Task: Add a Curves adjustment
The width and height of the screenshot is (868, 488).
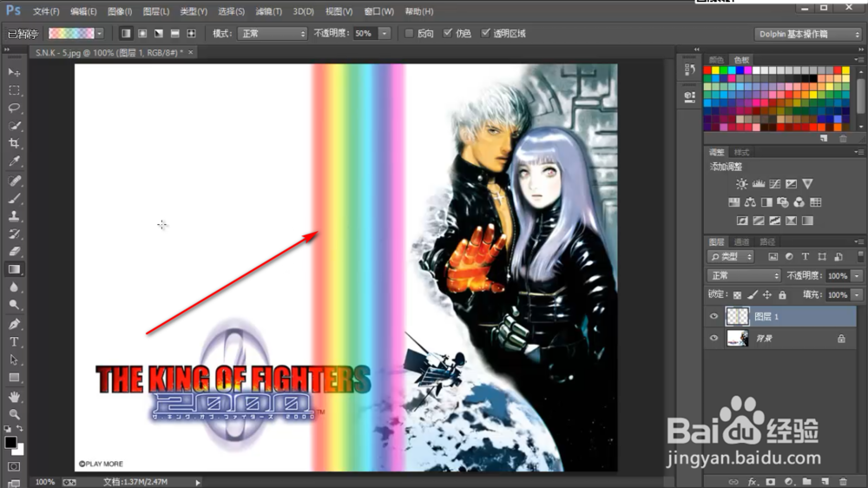Action: click(774, 184)
